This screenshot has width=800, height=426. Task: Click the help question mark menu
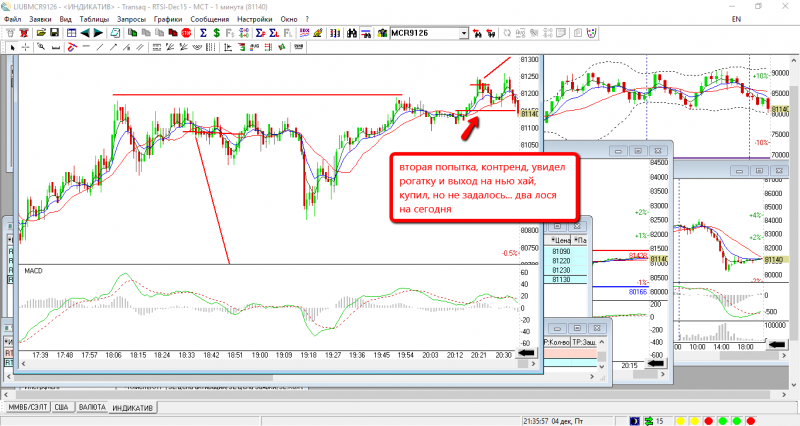coord(307,19)
